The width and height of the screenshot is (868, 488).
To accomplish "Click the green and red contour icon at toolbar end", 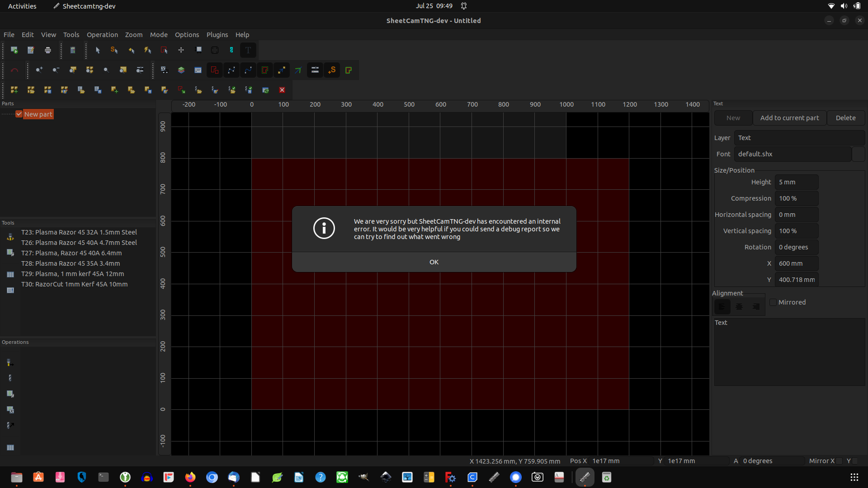I will [x=349, y=70].
